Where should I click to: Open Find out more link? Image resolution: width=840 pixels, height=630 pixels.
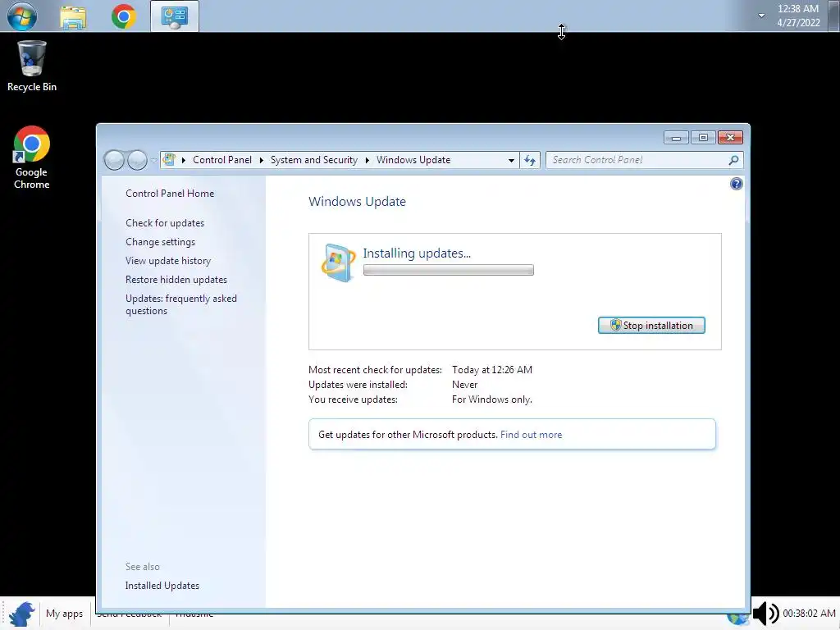pos(531,435)
